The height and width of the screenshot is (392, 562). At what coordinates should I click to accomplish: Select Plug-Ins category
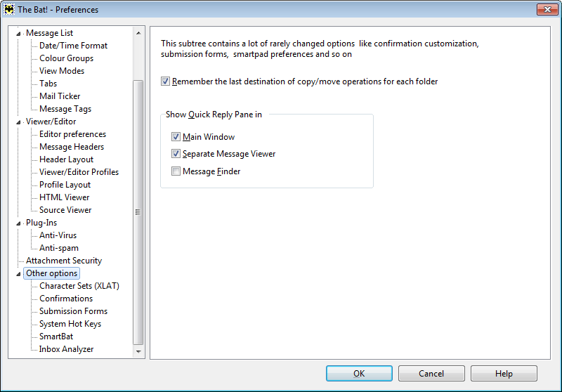tap(41, 223)
